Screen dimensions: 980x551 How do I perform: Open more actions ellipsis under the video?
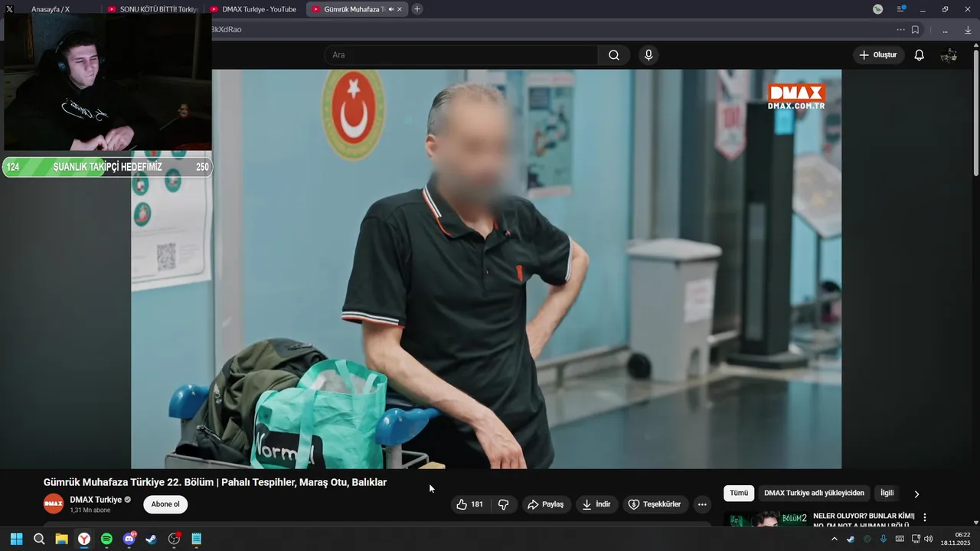pyautogui.click(x=702, y=504)
